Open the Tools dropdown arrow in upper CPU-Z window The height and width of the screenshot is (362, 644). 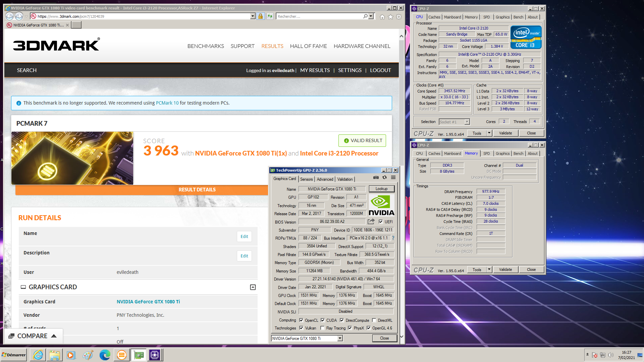coord(489,133)
